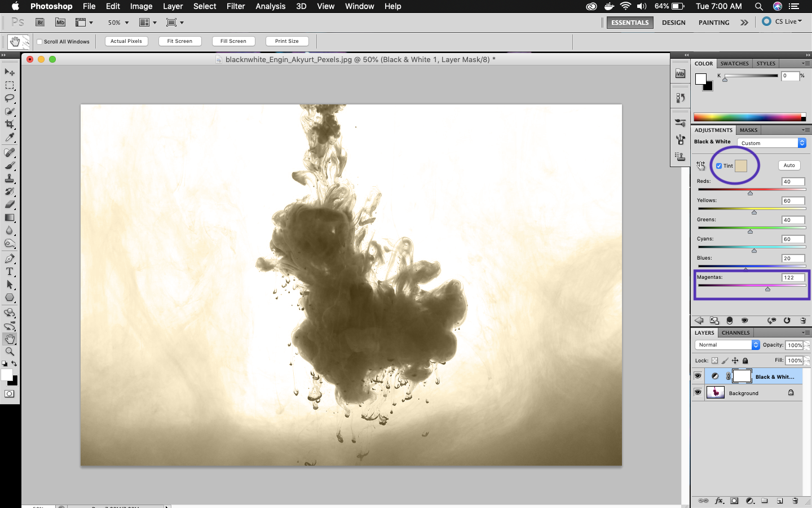Add layer style via fx icon
This screenshot has width=812, height=508.
point(719,501)
